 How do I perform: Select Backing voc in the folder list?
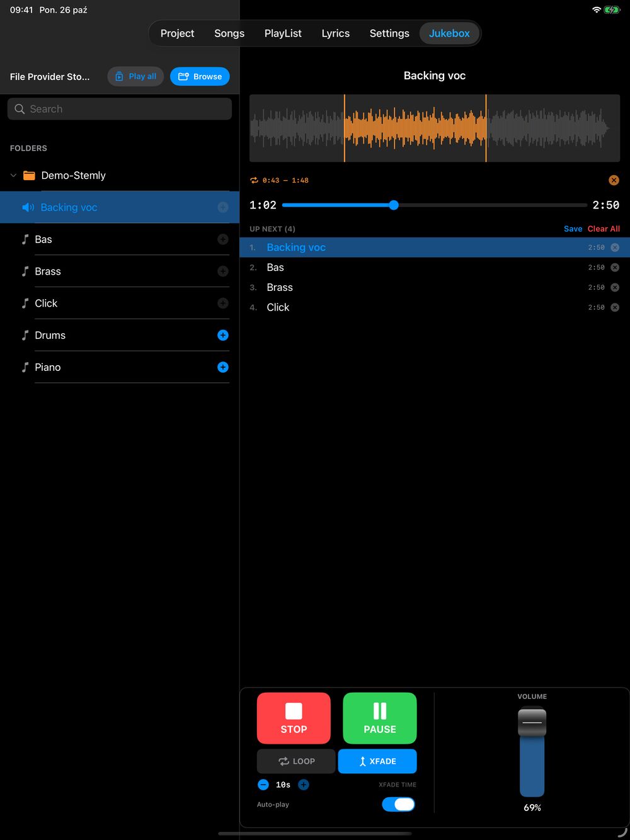(x=120, y=207)
